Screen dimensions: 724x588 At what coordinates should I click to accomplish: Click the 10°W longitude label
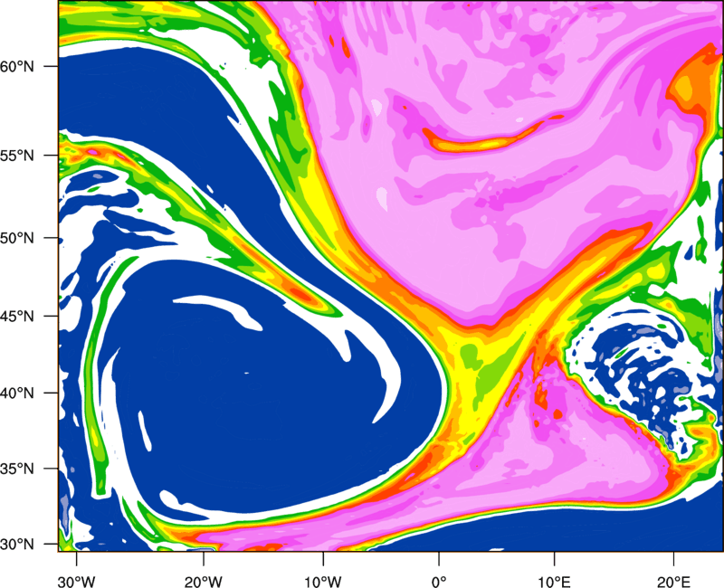point(323,582)
